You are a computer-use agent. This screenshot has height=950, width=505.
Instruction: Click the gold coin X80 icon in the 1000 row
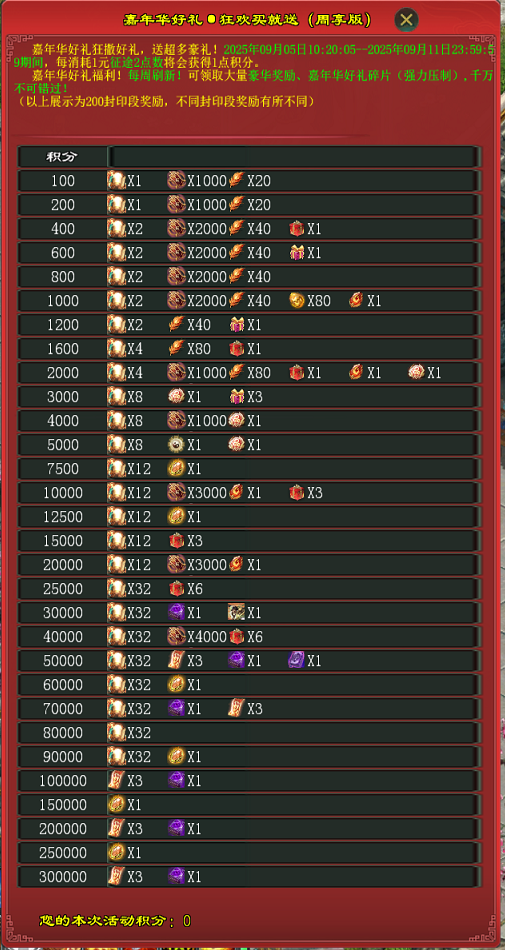click(x=296, y=301)
